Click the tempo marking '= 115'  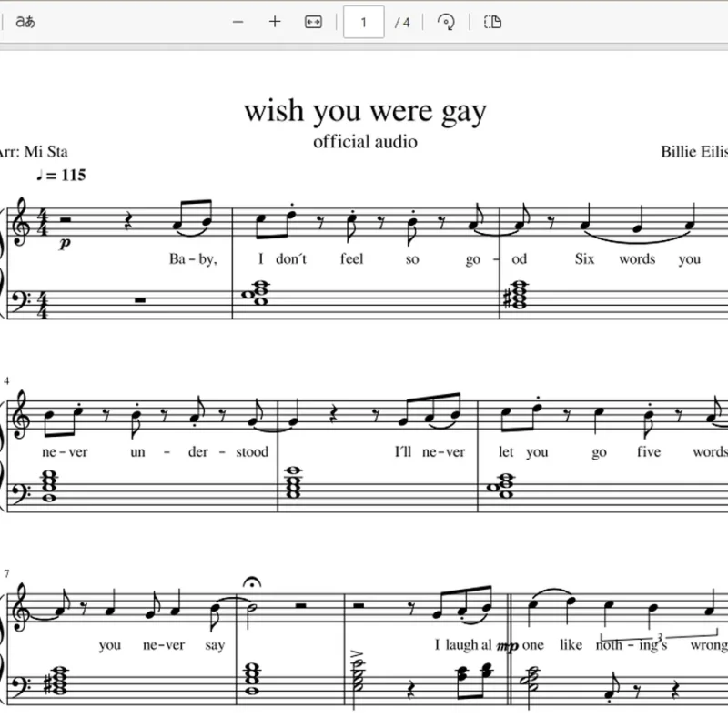point(66,175)
